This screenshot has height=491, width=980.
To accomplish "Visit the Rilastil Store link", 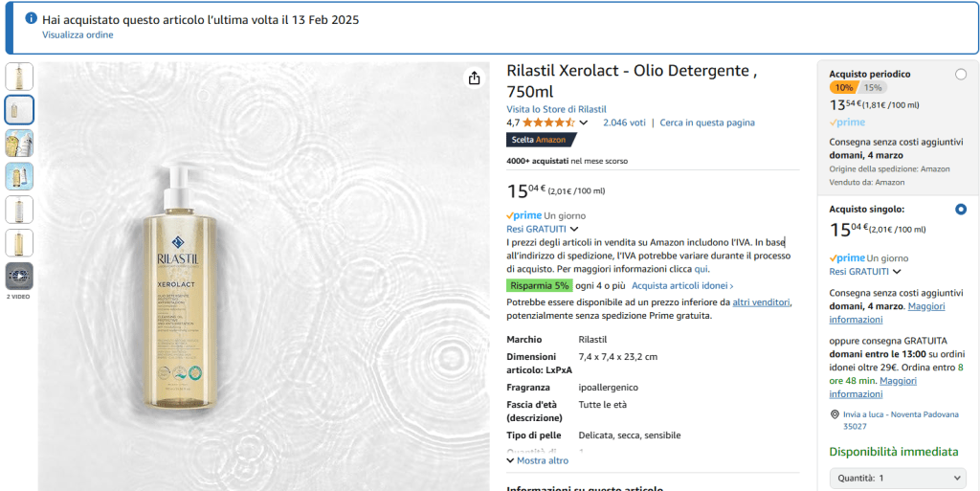I will [x=556, y=109].
